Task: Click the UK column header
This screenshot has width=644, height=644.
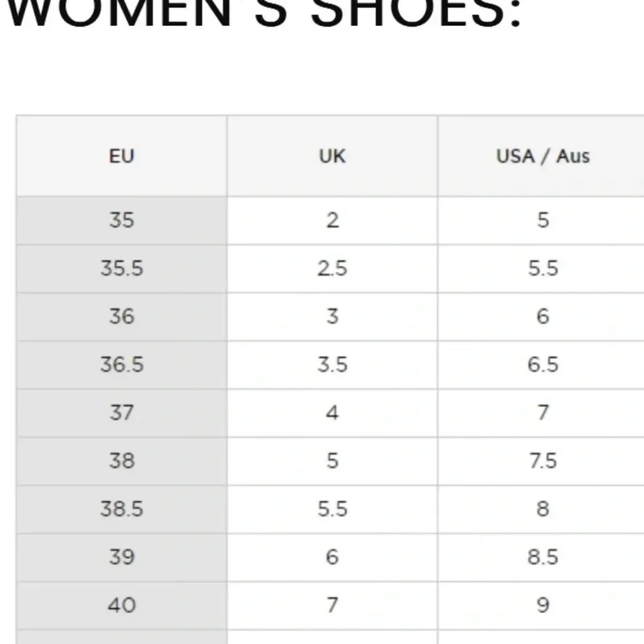Action: tap(332, 156)
